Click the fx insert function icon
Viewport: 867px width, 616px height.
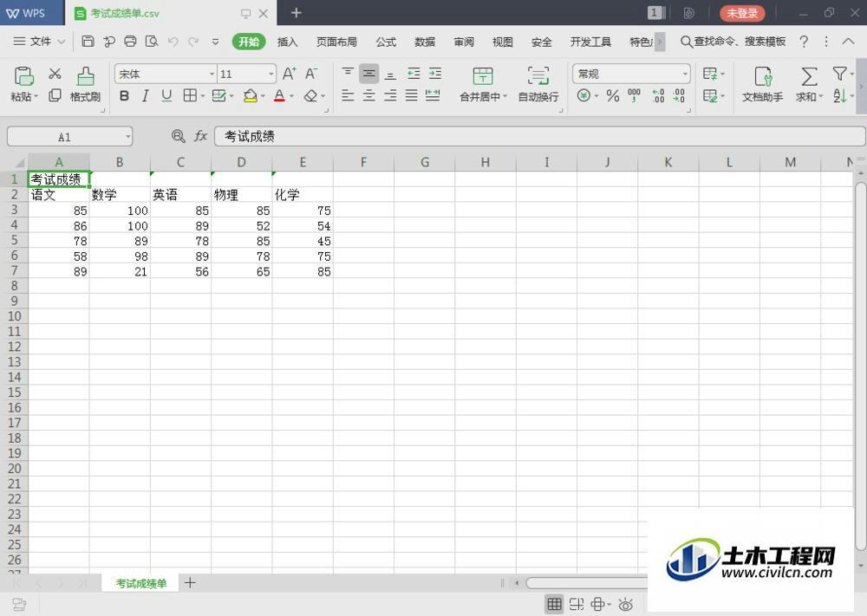tap(200, 136)
